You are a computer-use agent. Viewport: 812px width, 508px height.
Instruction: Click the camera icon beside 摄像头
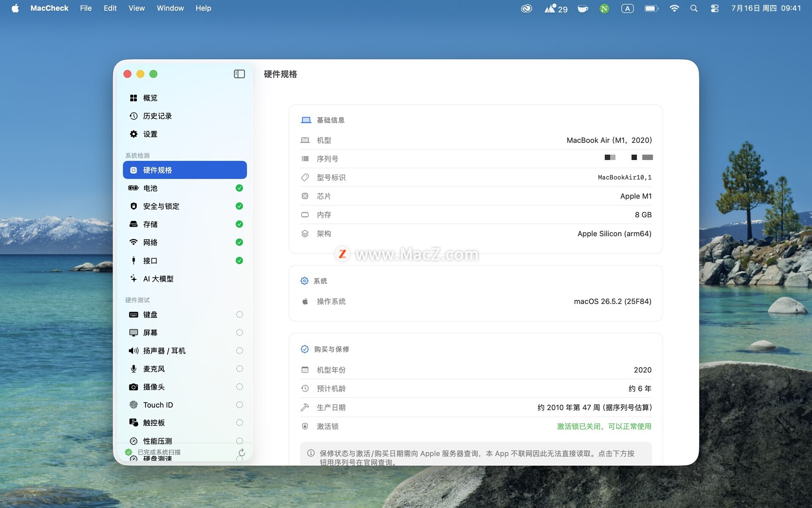pos(134,387)
